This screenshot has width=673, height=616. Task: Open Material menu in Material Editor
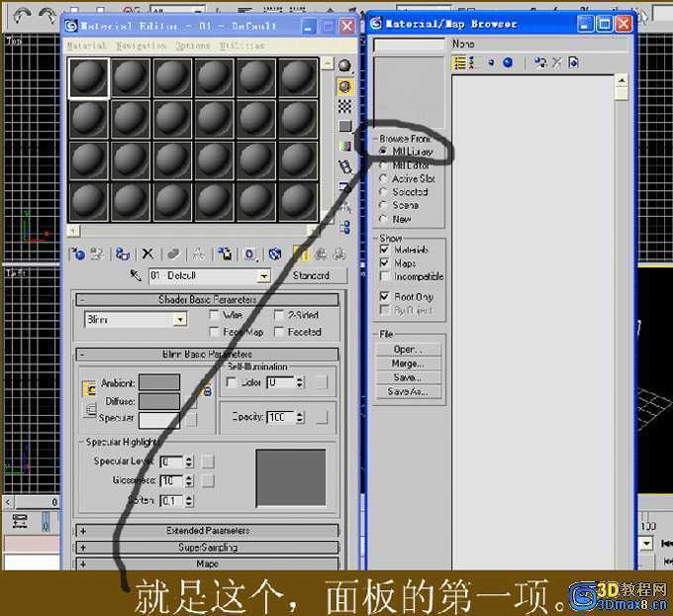87,46
